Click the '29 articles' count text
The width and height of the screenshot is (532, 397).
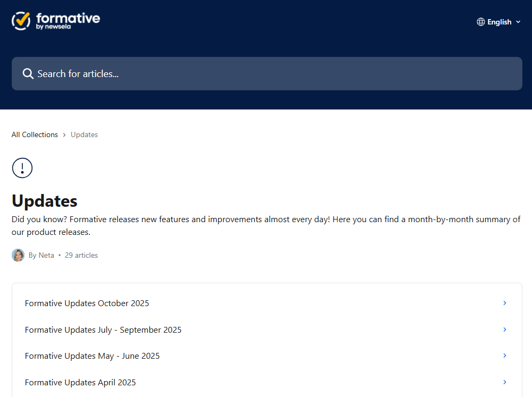pyautogui.click(x=81, y=255)
